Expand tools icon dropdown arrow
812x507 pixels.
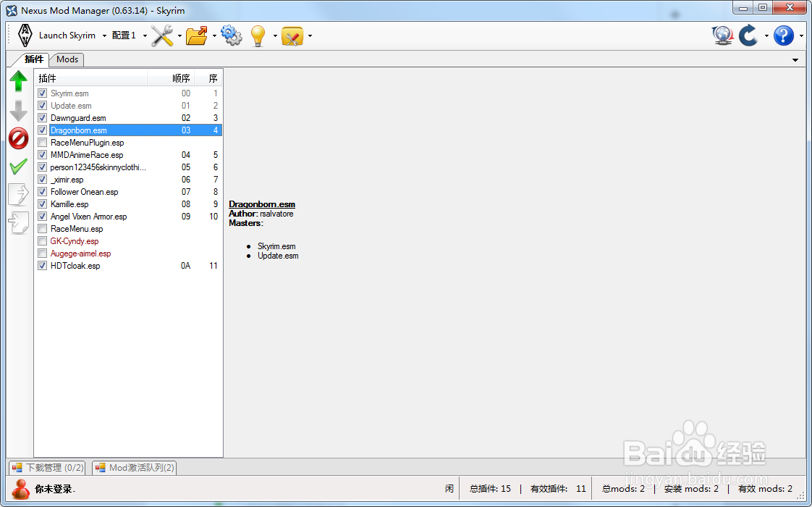tap(179, 35)
